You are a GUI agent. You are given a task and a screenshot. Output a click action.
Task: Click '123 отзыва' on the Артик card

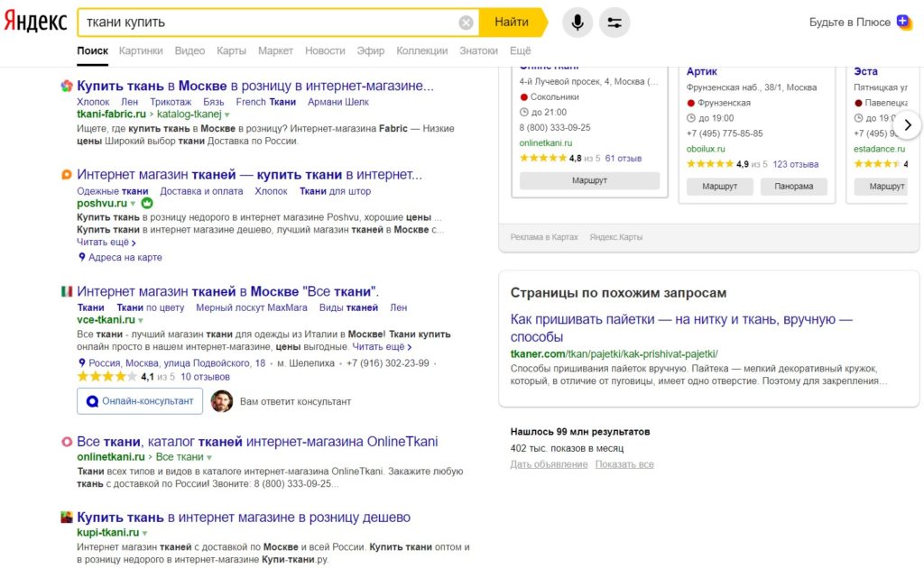(796, 164)
